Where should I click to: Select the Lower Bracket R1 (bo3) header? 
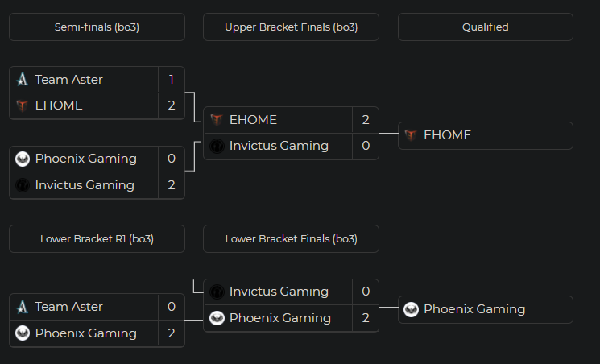tap(97, 239)
